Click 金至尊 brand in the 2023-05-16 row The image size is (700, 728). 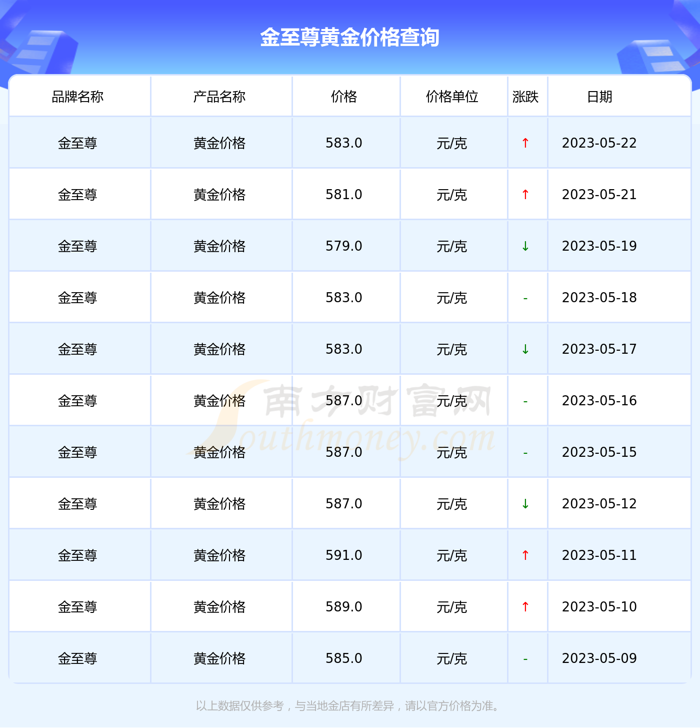77,401
